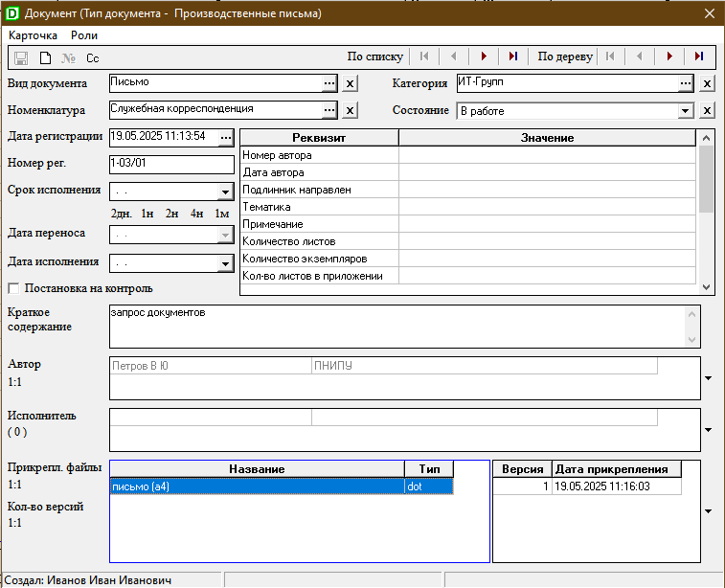This screenshot has width=725, height=588.
Task: Open the Карточка menu
Action: [34, 34]
